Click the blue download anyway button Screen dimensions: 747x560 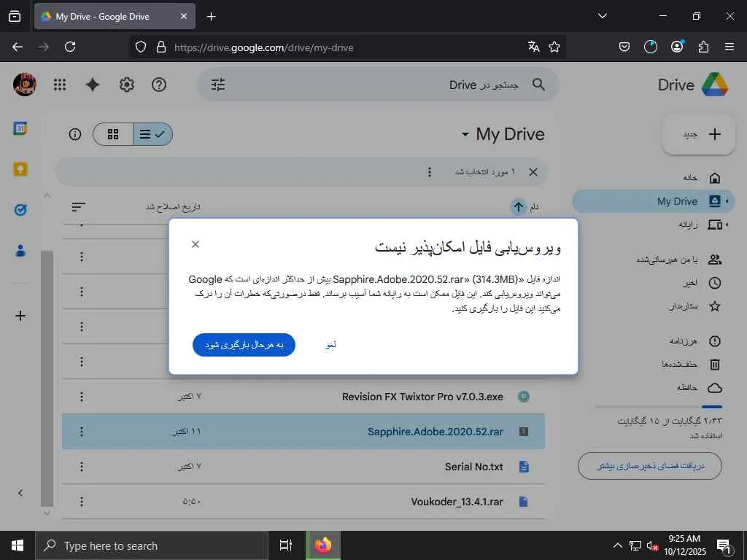[x=244, y=345]
